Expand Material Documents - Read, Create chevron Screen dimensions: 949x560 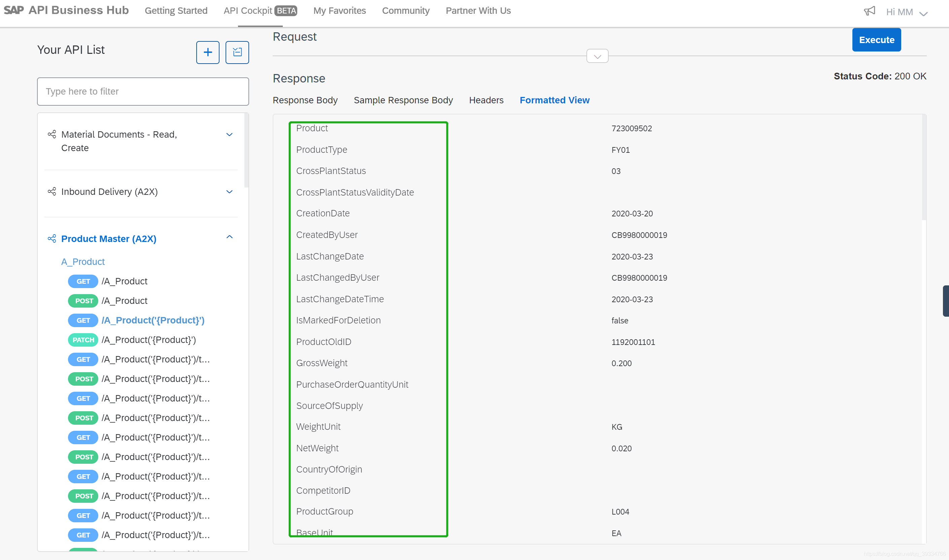click(229, 134)
